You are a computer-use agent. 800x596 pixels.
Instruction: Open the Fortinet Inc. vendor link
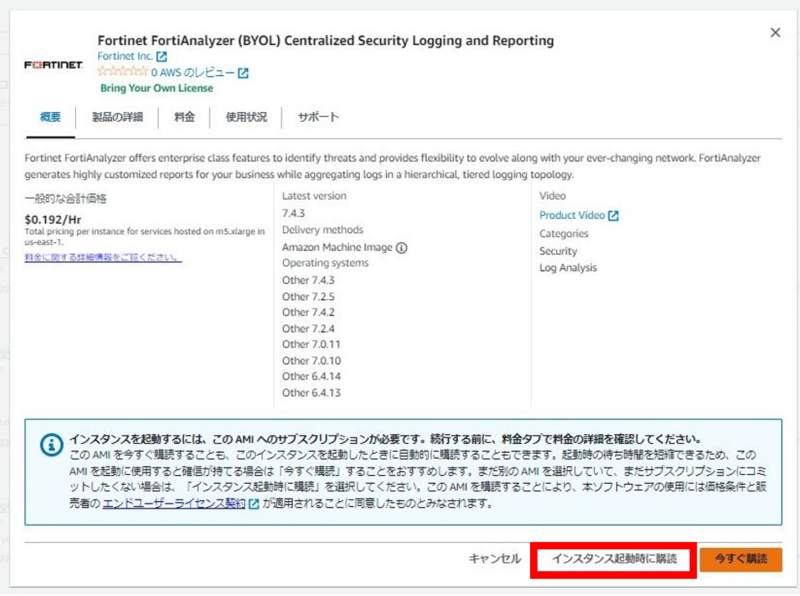(x=125, y=56)
